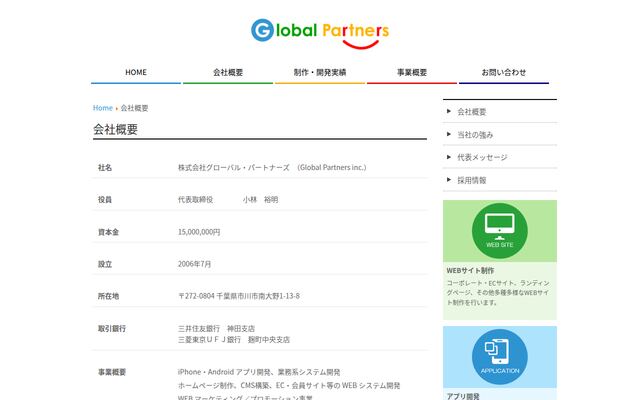The image size is (640, 400).
Task: Click the 会社概要 breadcrumb text
Action: pyautogui.click(x=134, y=108)
